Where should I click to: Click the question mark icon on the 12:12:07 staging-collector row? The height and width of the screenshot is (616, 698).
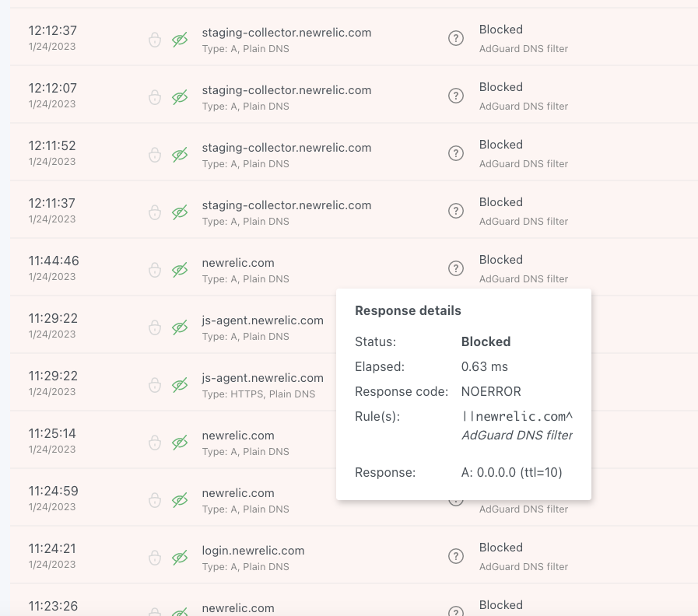(x=456, y=96)
